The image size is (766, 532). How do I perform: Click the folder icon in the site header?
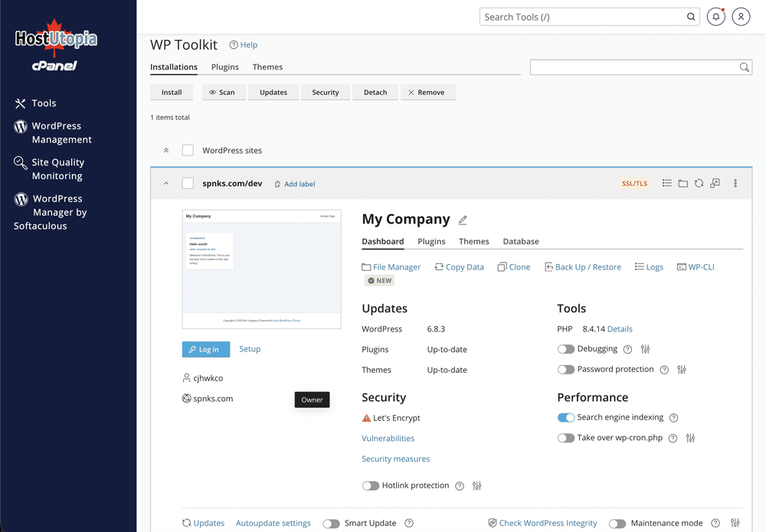click(683, 184)
